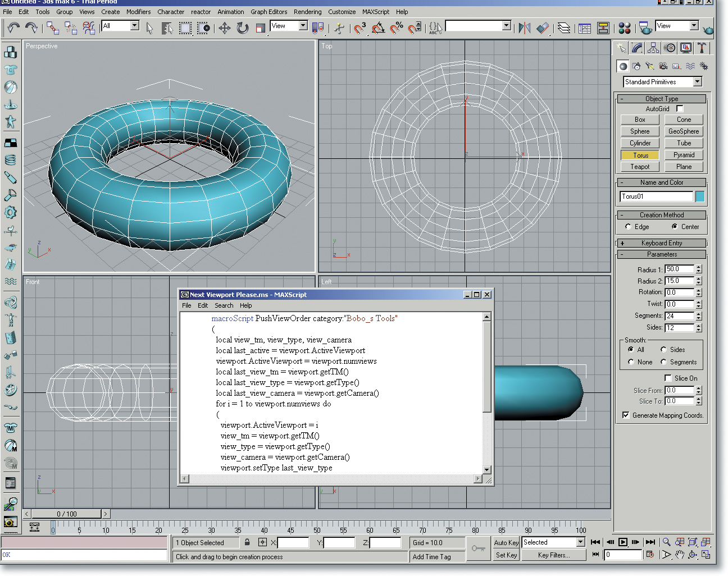Click the Set Keys large key icon
The height and width of the screenshot is (576, 728).
479,548
